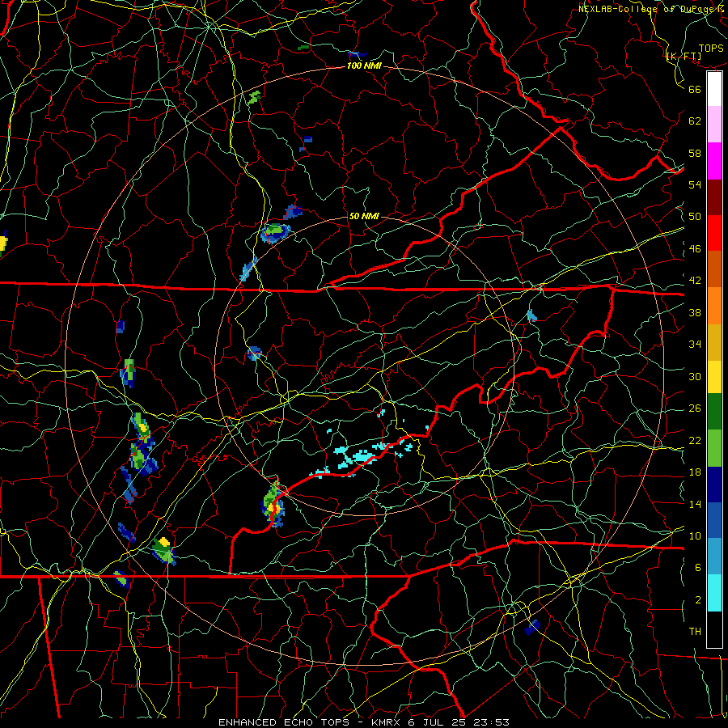Click the "[K FT]" units label

click(684, 57)
